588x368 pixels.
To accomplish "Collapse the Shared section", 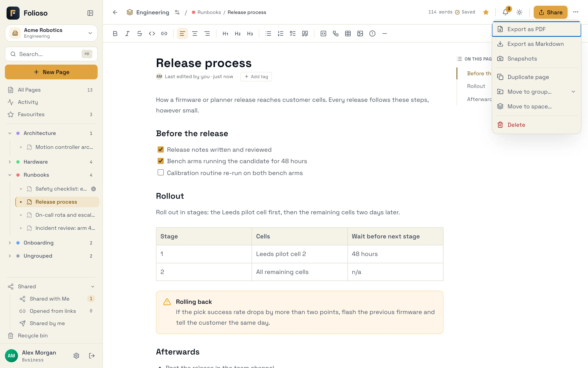I will (92, 286).
